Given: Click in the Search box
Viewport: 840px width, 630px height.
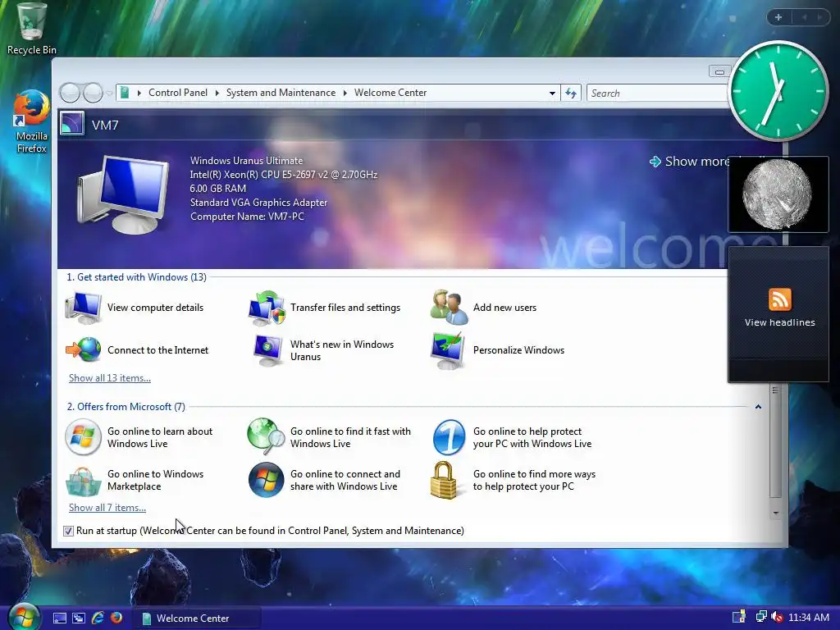Looking at the screenshot, I should [x=658, y=94].
